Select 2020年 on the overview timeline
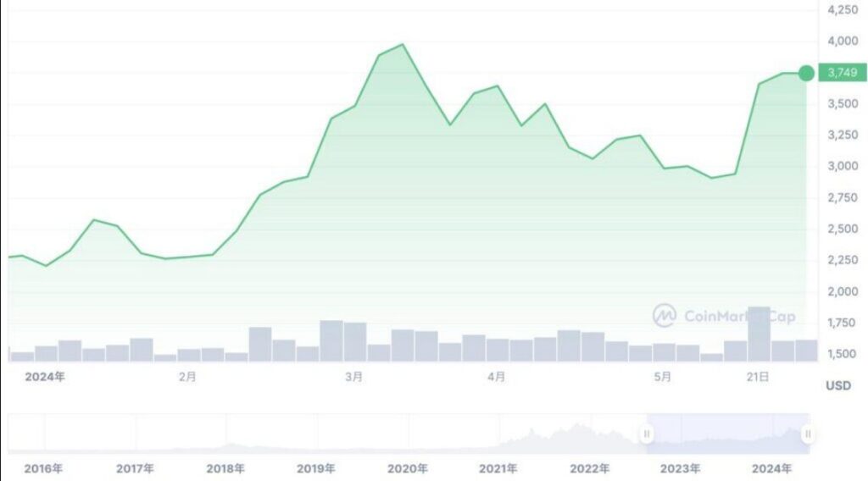The width and height of the screenshot is (868, 481). (x=408, y=468)
